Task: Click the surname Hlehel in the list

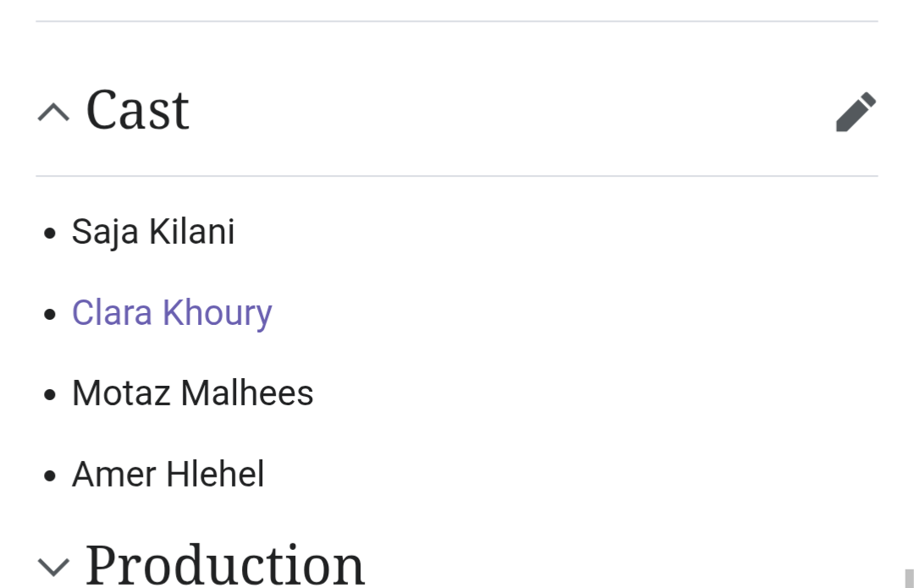Action: (x=216, y=474)
